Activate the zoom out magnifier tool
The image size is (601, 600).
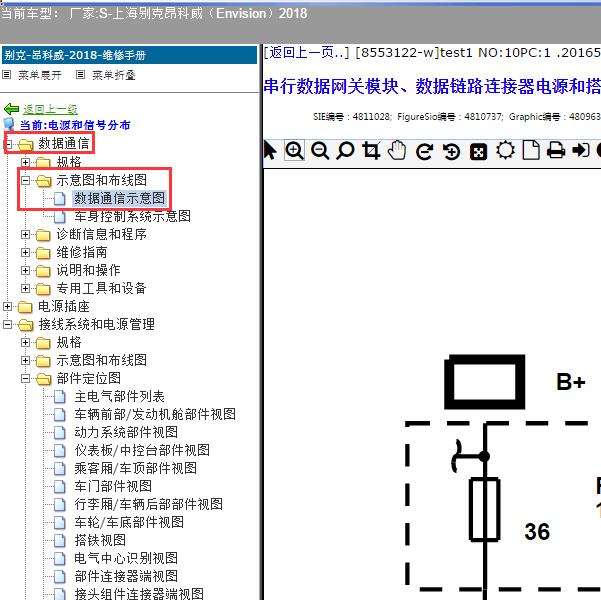pos(320,150)
